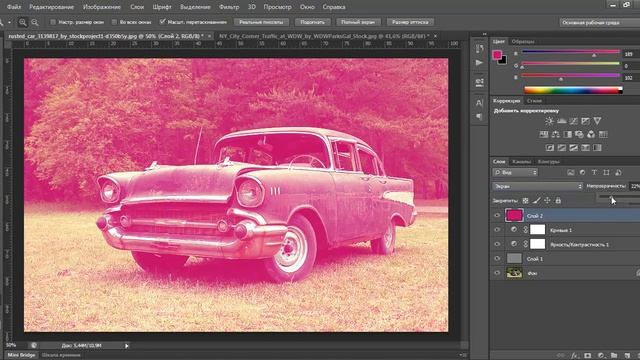Filter layers by smart object icon
Image resolution: width=640 pixels, height=360 pixels.
[x=618, y=173]
